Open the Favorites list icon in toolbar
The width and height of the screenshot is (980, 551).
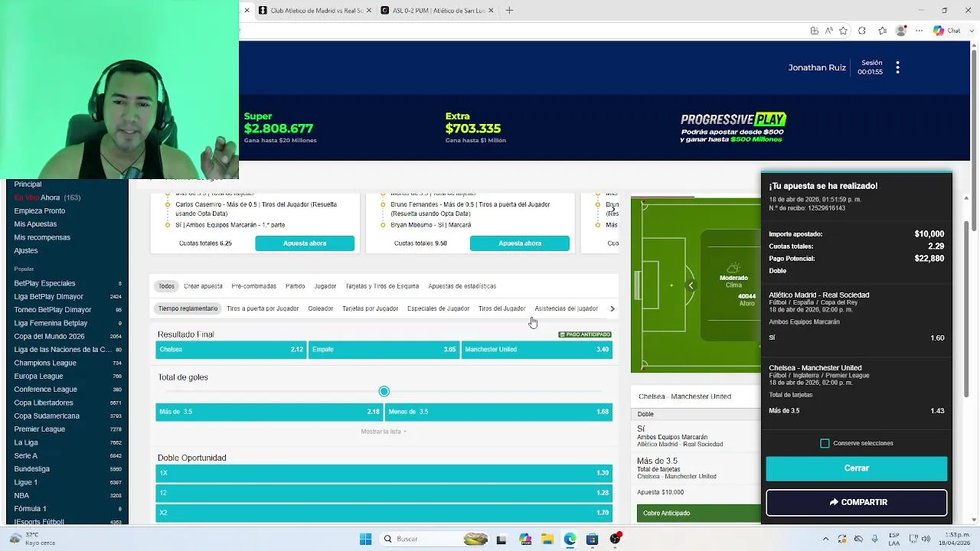(x=882, y=31)
